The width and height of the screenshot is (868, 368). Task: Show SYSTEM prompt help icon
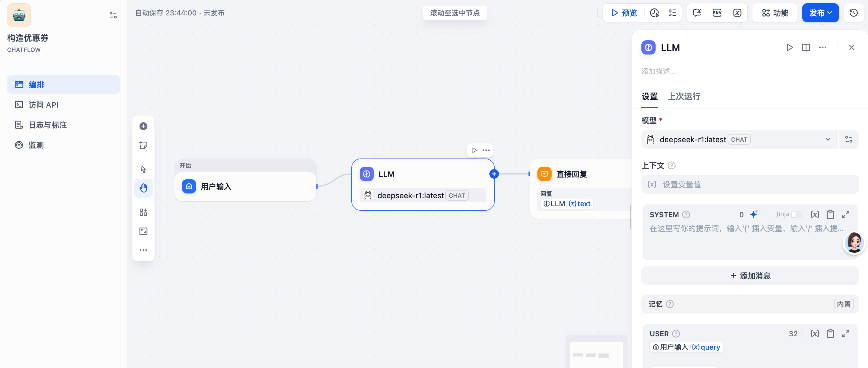pyautogui.click(x=686, y=215)
